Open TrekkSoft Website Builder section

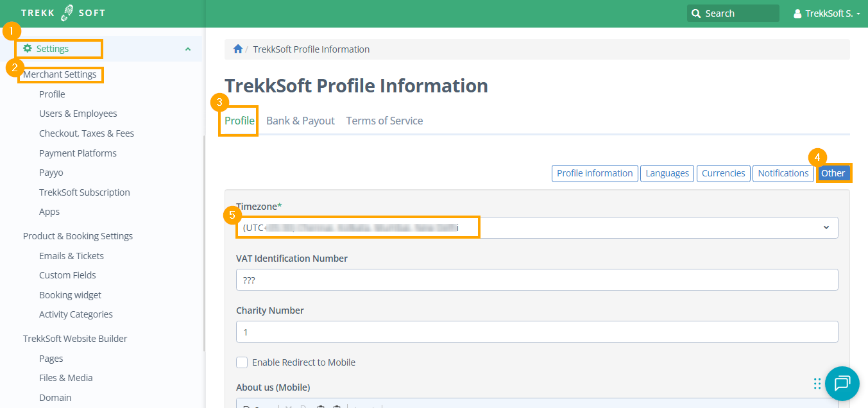point(75,339)
